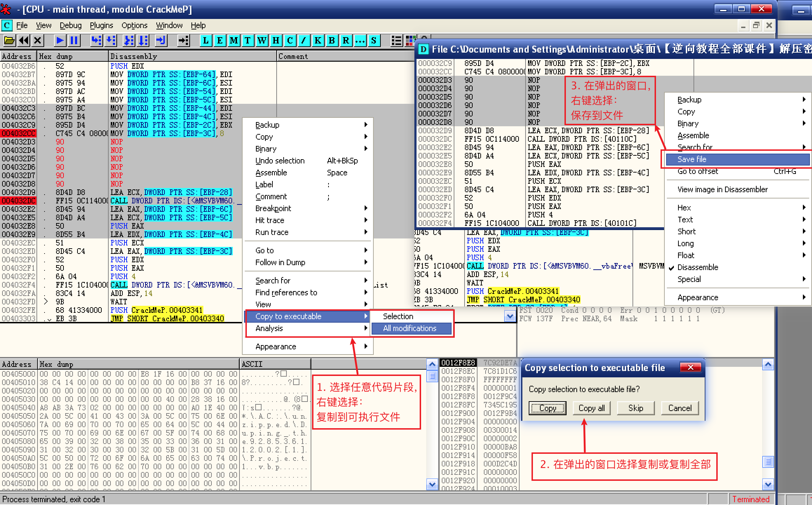The image size is (812, 505).
Task: Toggle the checked Disassemble menu option
Action: point(697,267)
